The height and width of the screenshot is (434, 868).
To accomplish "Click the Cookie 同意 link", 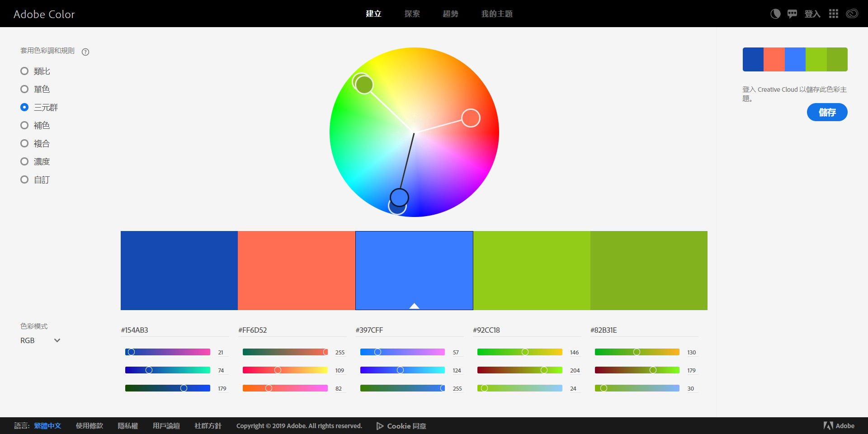I will coord(406,426).
